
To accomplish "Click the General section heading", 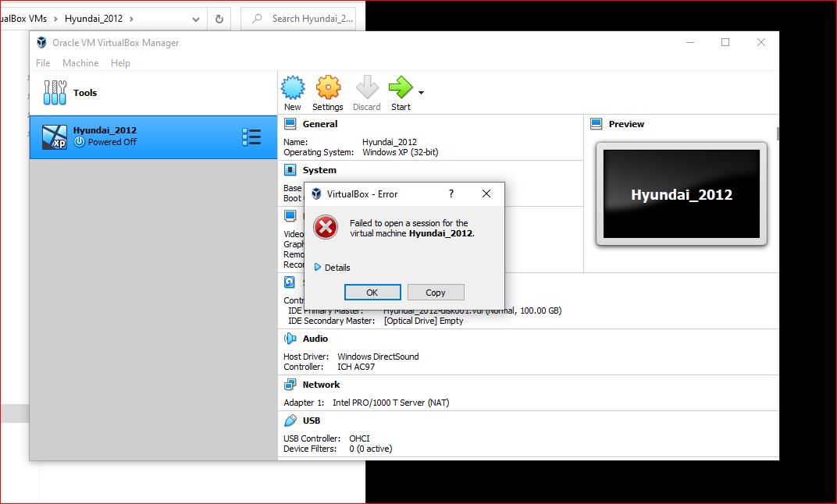I will pos(320,124).
